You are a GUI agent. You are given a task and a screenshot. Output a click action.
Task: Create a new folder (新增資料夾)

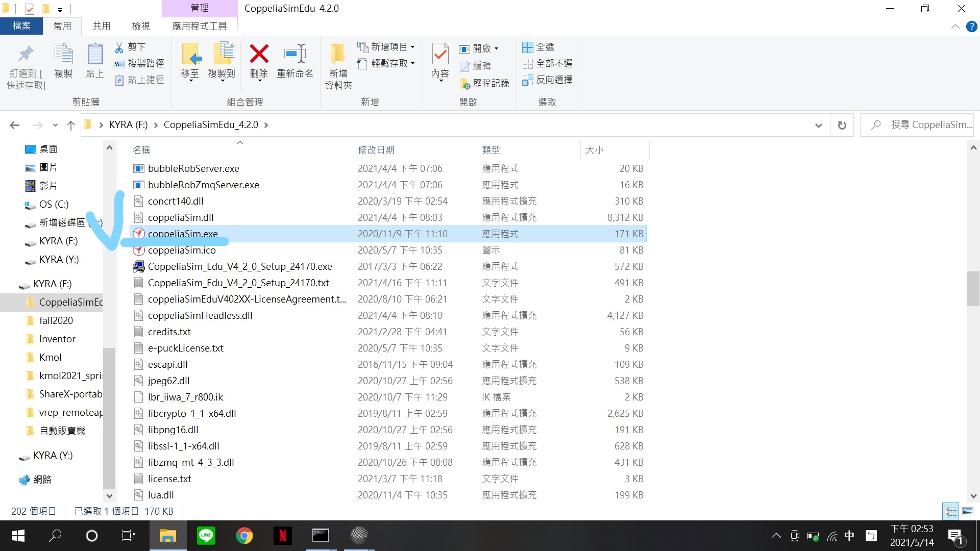point(338,67)
